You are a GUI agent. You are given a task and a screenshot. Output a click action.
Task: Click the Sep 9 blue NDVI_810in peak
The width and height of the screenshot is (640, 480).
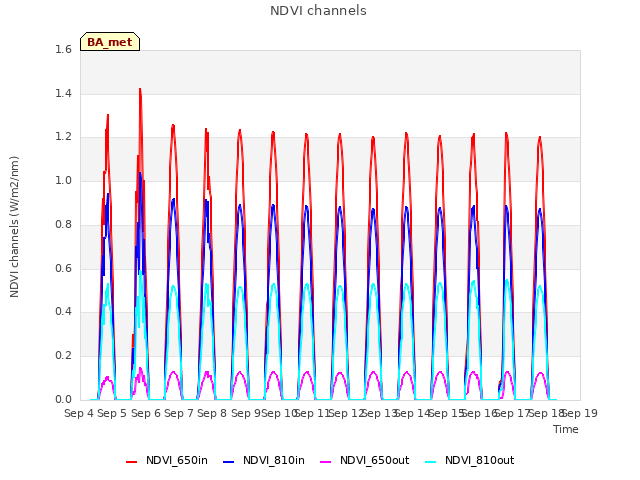point(240,205)
